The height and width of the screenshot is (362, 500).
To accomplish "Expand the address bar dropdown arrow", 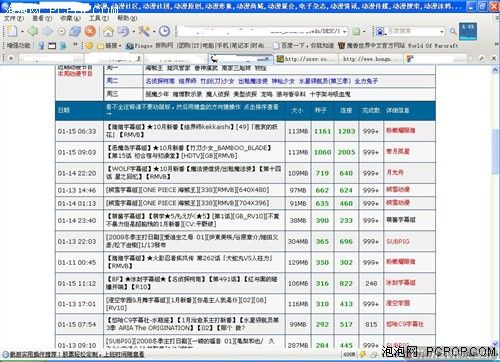I will pos(345,32).
